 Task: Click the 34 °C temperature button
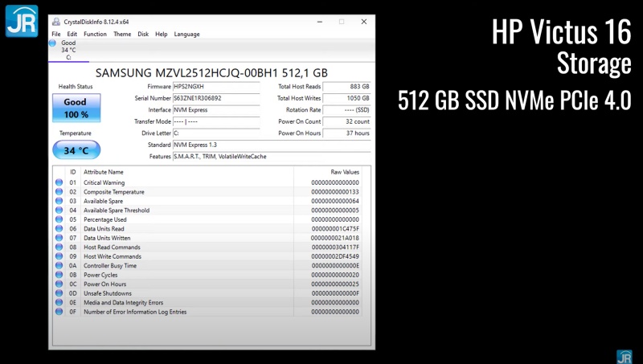coord(76,149)
